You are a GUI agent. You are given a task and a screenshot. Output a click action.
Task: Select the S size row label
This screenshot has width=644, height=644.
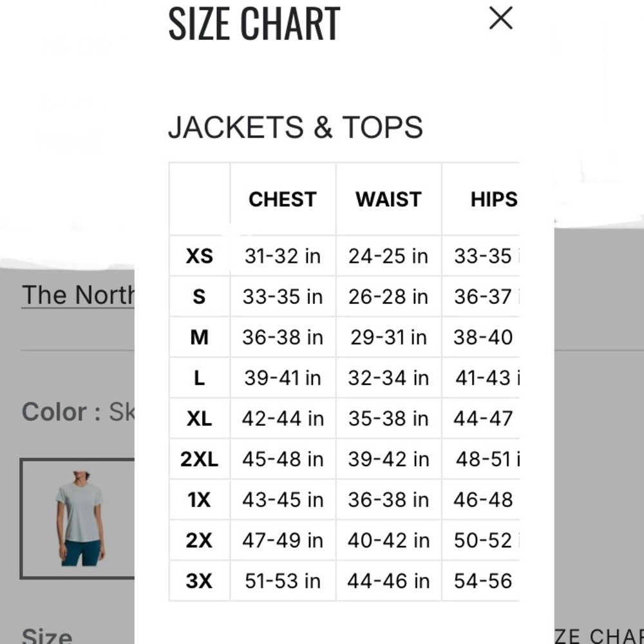[200, 296]
